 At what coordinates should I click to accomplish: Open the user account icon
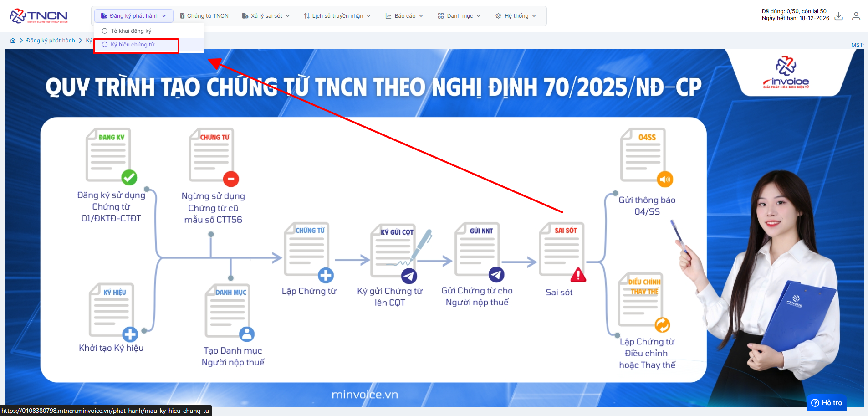tap(856, 16)
